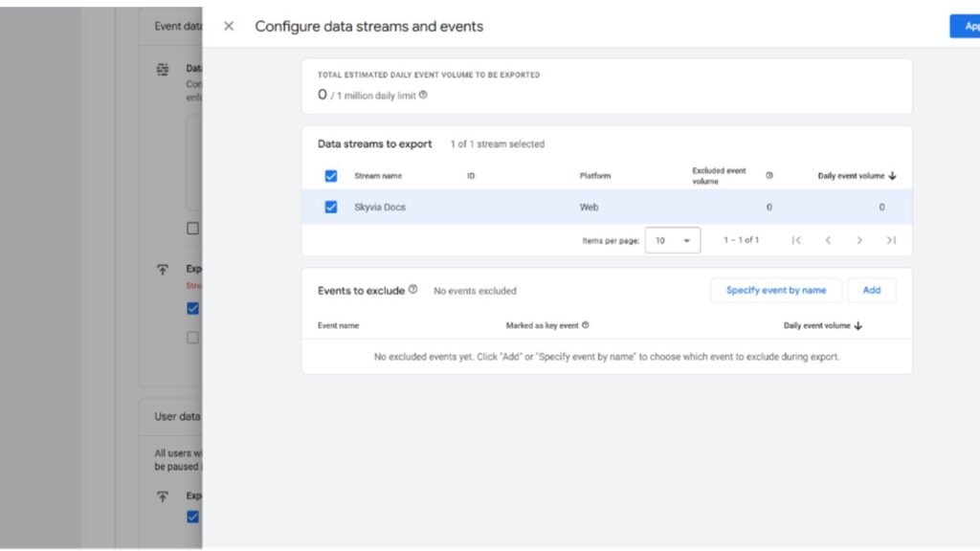The image size is (980, 551).
Task: Go to last page of streams
Action: tap(891, 240)
